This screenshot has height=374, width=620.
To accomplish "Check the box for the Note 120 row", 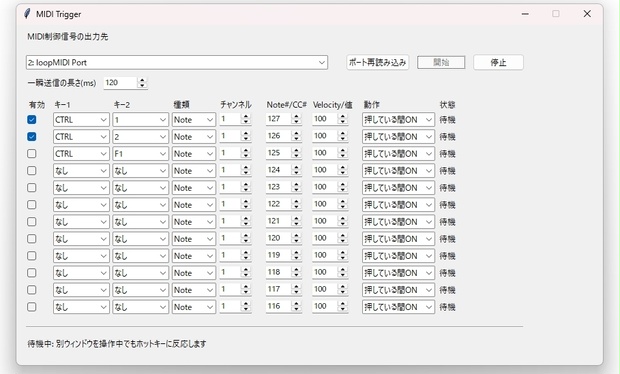I will point(32,238).
